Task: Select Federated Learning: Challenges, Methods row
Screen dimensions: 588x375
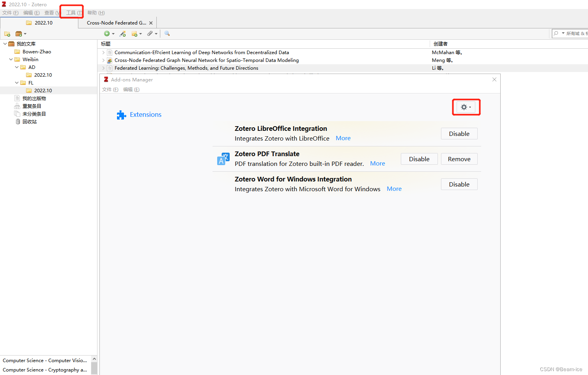Action: (x=343, y=68)
